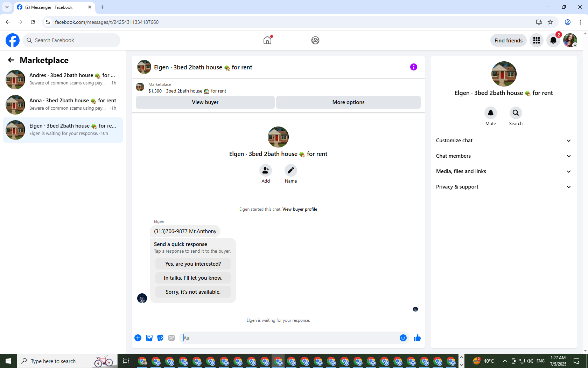588x368 pixels.
Task: Open the profile circle icon in top navigation
Action: click(315, 40)
